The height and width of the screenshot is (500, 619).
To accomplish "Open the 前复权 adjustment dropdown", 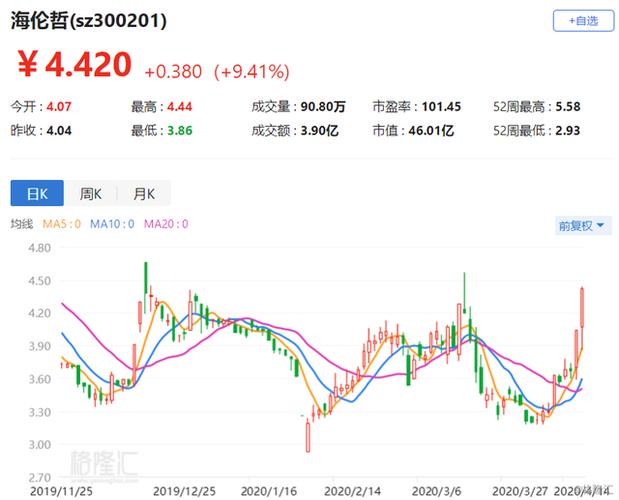I will [x=583, y=226].
